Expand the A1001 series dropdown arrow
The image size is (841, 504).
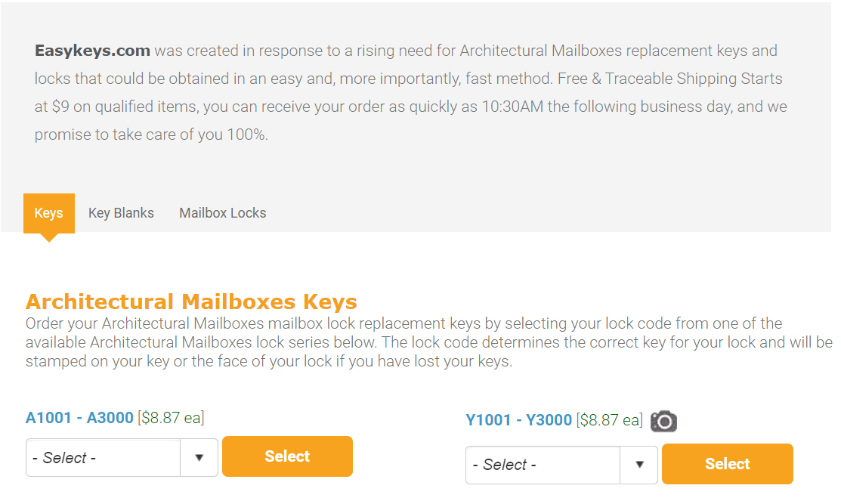(199, 457)
